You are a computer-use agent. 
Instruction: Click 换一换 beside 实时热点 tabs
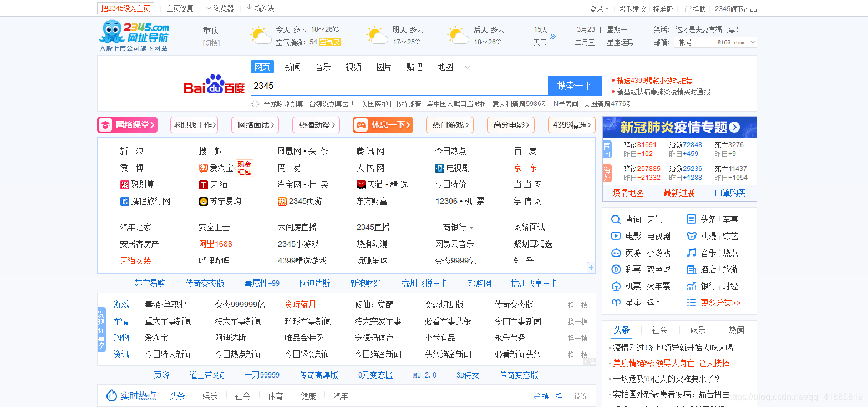click(x=548, y=396)
